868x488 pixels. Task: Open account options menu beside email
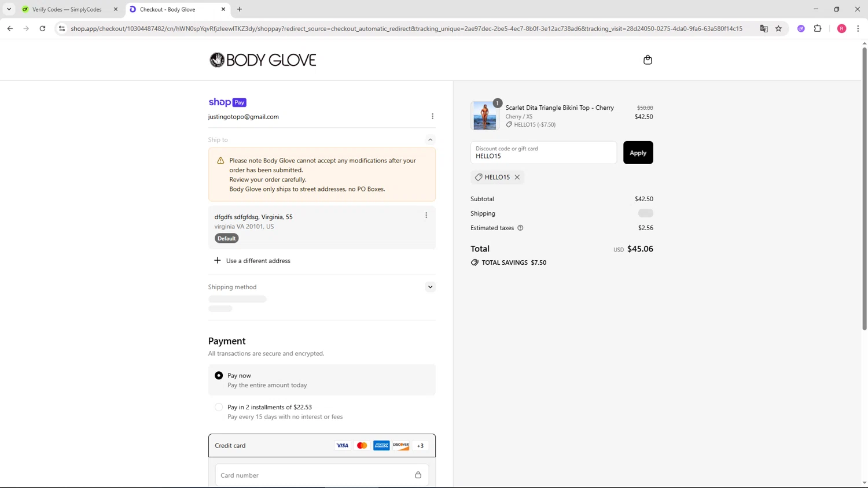(432, 116)
